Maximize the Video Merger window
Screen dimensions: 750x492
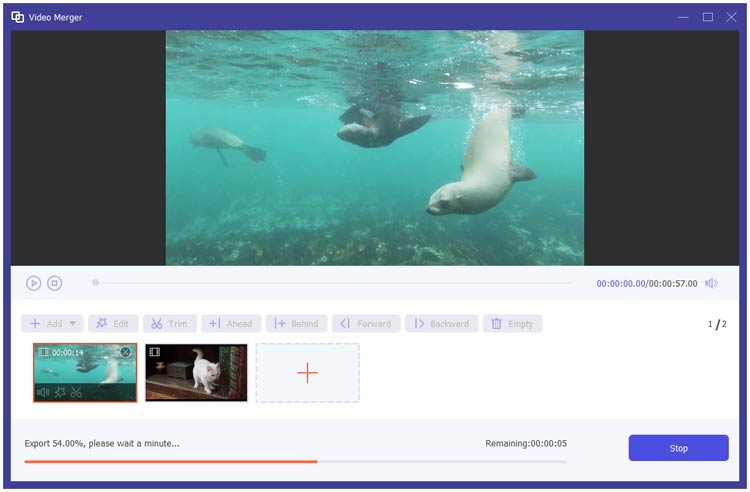pyautogui.click(x=707, y=17)
